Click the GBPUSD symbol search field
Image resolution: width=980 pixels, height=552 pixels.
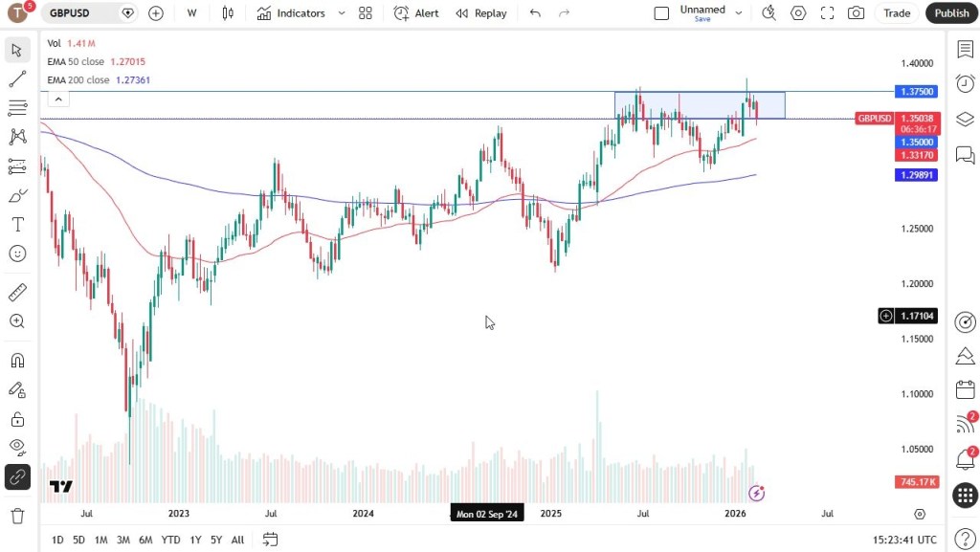click(81, 13)
